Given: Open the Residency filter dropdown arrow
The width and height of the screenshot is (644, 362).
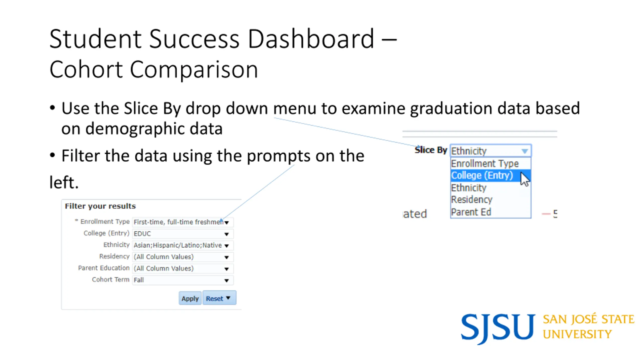Looking at the screenshot, I should coord(226,257).
